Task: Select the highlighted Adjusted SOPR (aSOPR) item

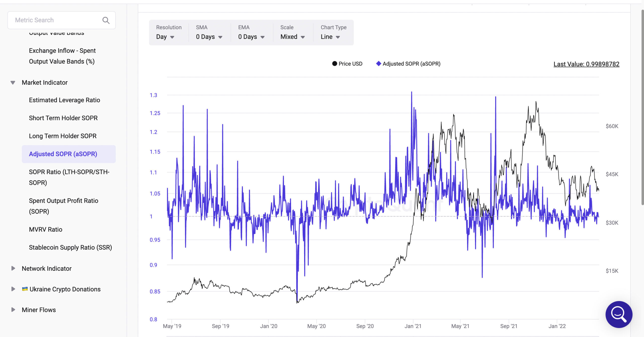Action: [x=69, y=154]
